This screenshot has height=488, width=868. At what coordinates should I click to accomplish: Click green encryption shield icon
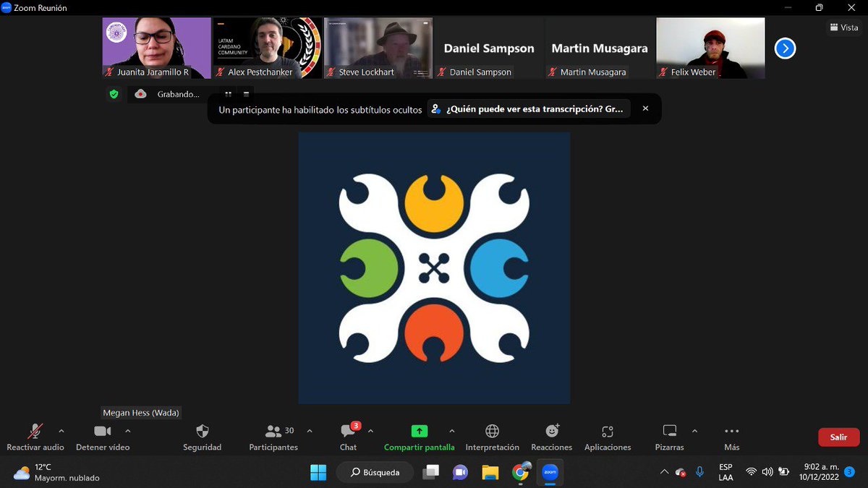coord(114,94)
